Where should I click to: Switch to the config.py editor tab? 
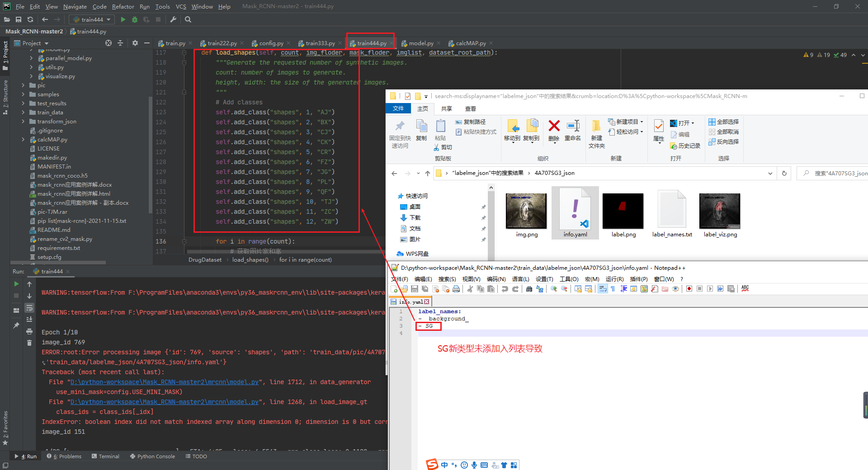click(271, 43)
